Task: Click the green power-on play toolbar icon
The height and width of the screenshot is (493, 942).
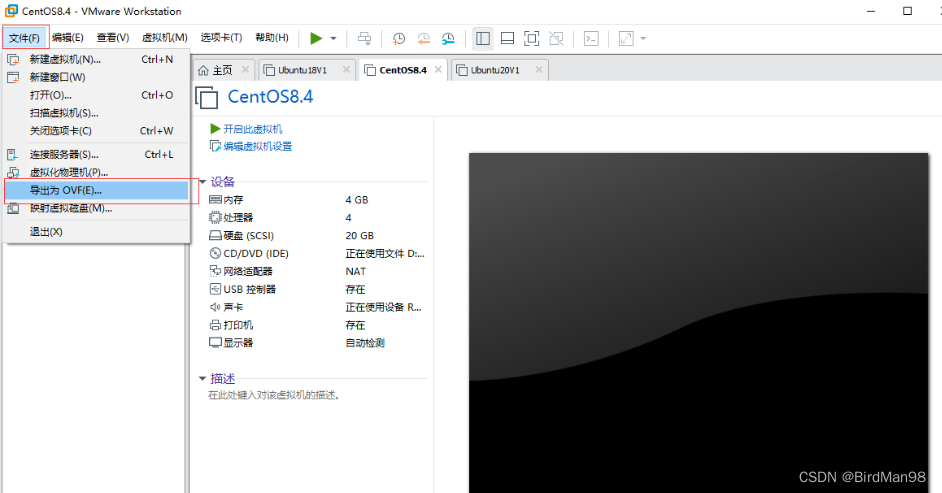Action: point(316,38)
